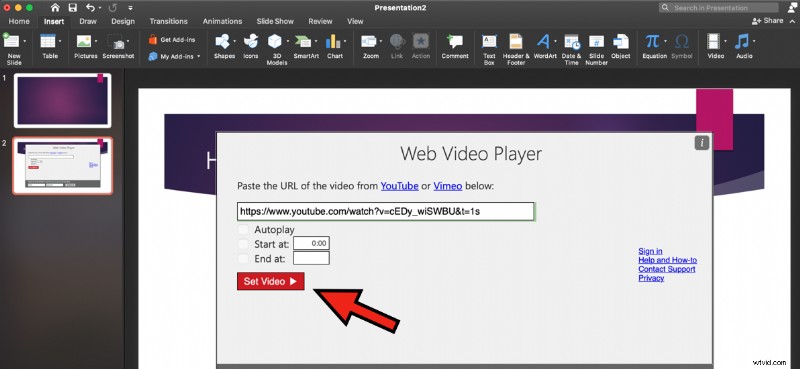Click the Contact Support link
Screen dimensions: 800x369
click(x=667, y=269)
